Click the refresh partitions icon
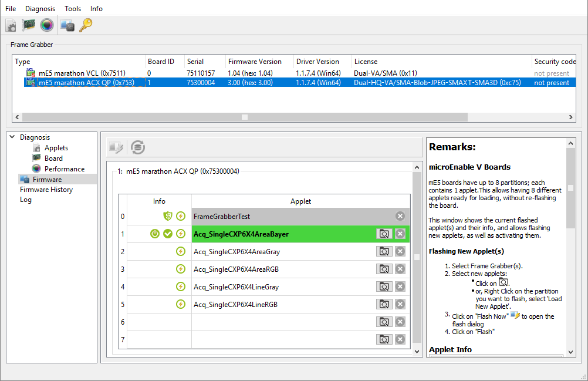Screen dimensions: 588x381 tap(138, 147)
